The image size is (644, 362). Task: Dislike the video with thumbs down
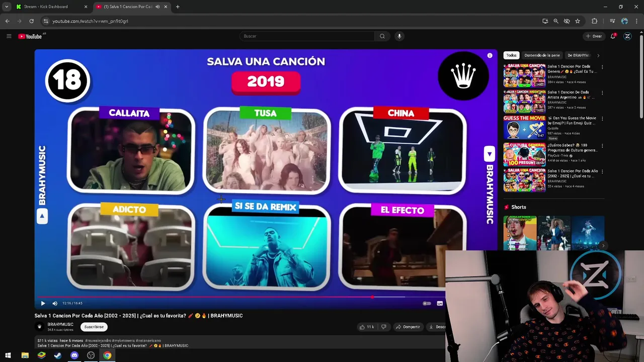(x=384, y=327)
